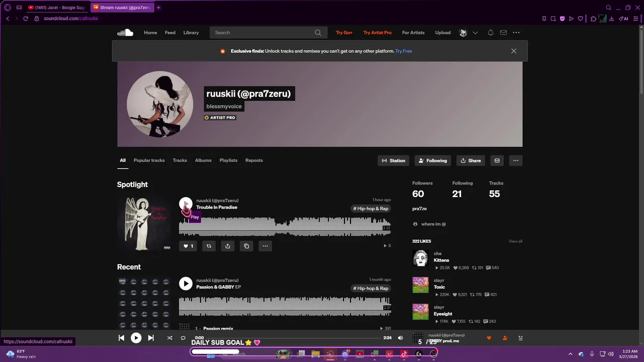Image resolution: width=644 pixels, height=362 pixels.
Task: Open the user avatar dropdown menu
Action: point(468,33)
